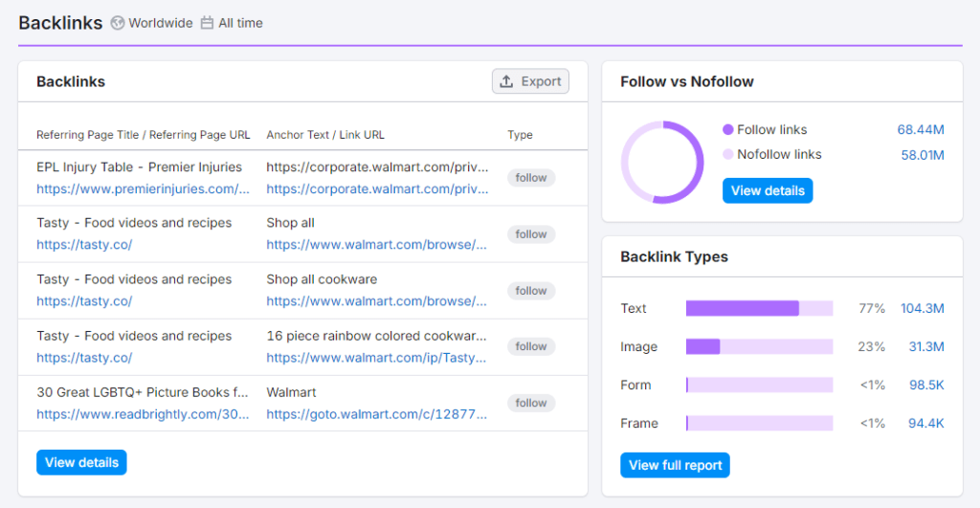The image size is (980, 508).
Task: Click the calendar icon beside All time
Action: 207,23
